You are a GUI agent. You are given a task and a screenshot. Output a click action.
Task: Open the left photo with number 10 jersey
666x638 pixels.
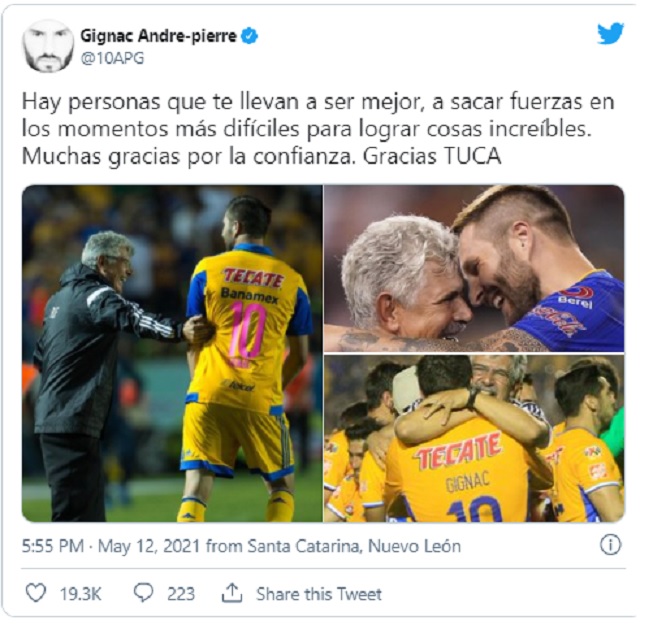coord(172,353)
